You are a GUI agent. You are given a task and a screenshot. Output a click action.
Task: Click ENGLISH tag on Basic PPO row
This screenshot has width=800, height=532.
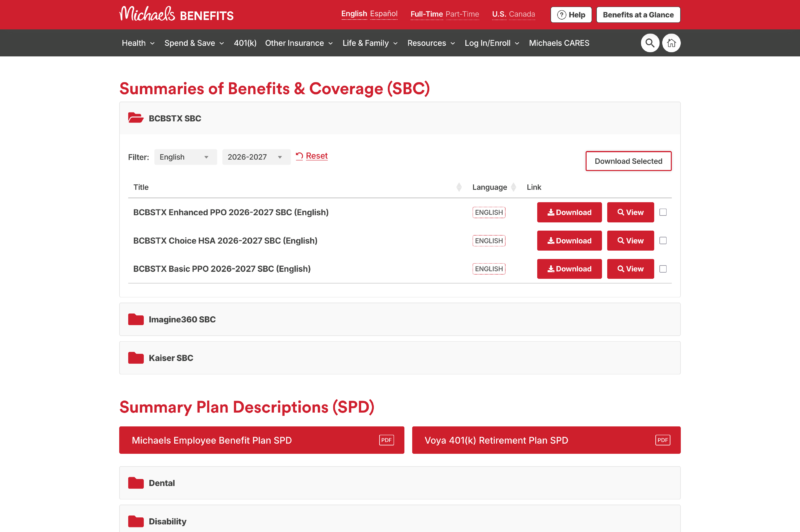(489, 269)
